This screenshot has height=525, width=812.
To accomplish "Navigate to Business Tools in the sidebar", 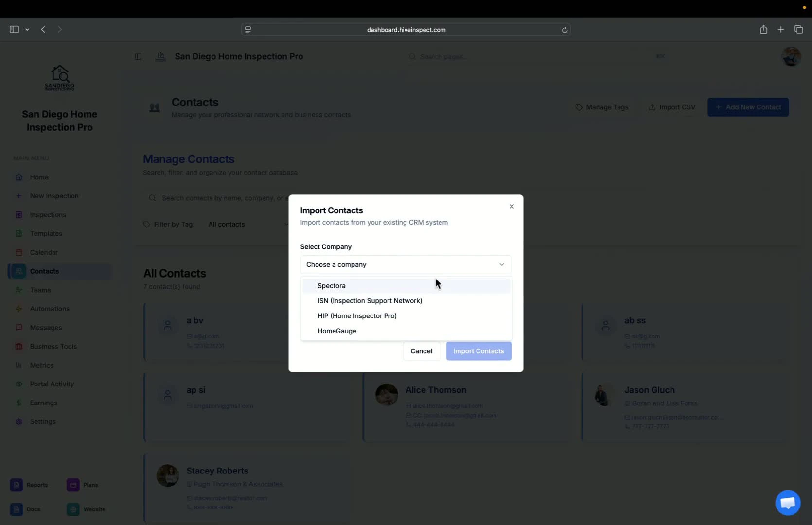I will coord(53,346).
